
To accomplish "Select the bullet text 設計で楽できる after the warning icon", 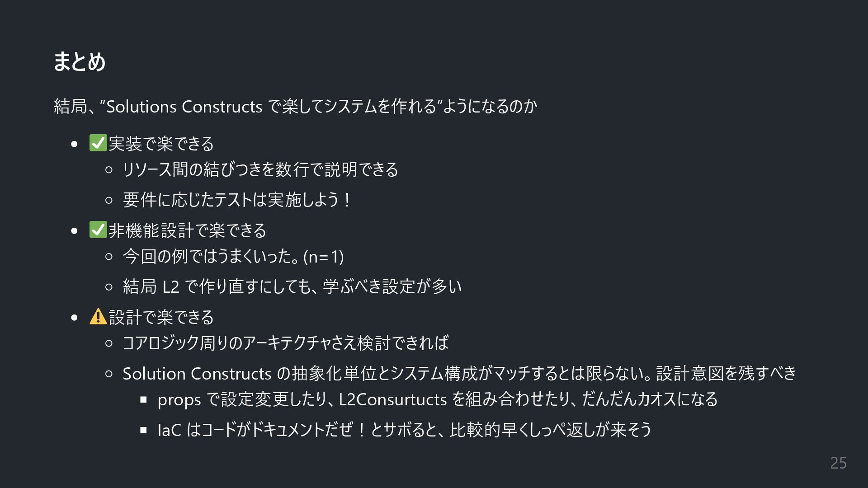I will pyautogui.click(x=161, y=317).
